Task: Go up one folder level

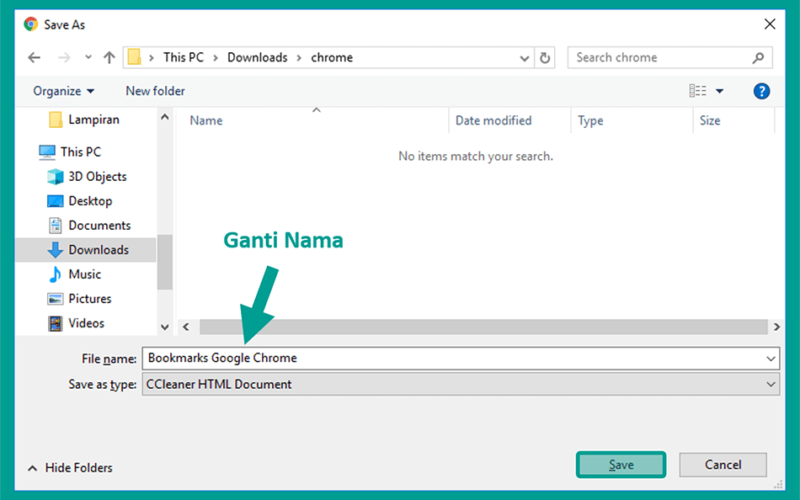Action: tap(109, 58)
